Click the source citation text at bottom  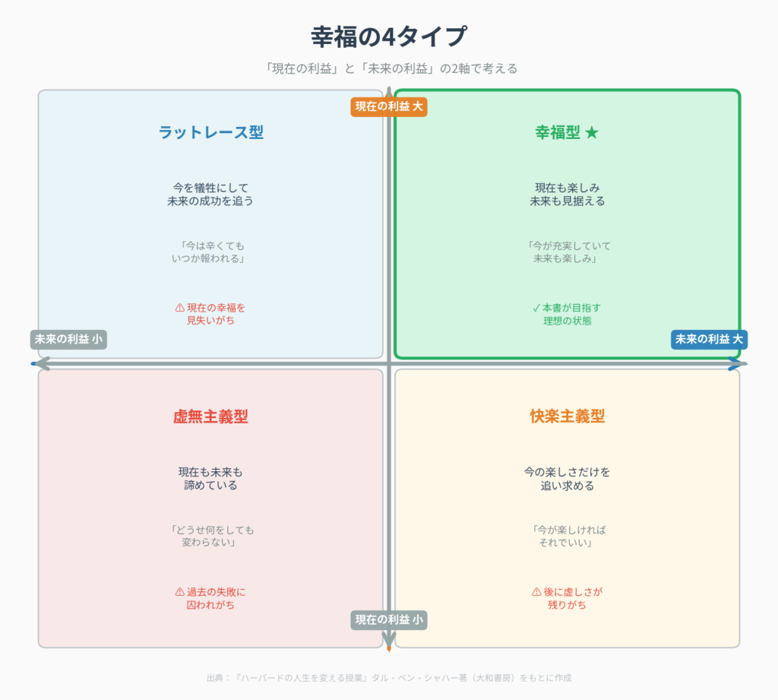click(389, 677)
